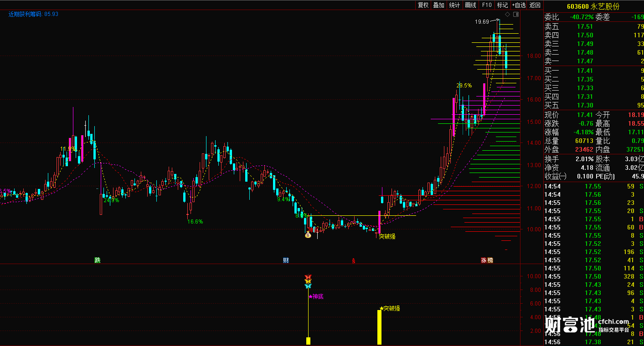Screen dimensions: 644x346
Task: Click the 财 marker icon
Action: coord(286,260)
